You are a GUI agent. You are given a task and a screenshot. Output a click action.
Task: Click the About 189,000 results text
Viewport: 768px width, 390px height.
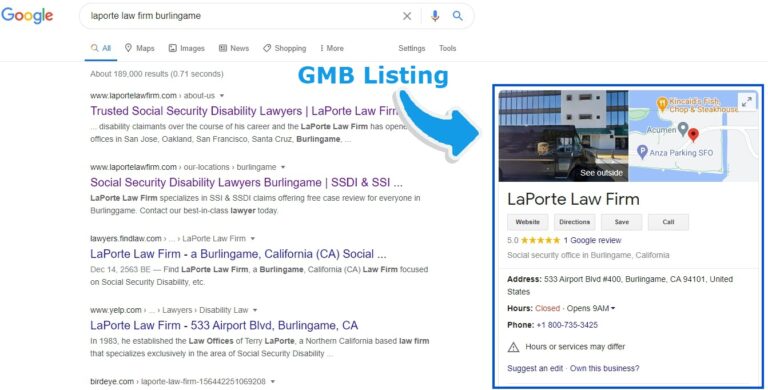click(x=157, y=74)
